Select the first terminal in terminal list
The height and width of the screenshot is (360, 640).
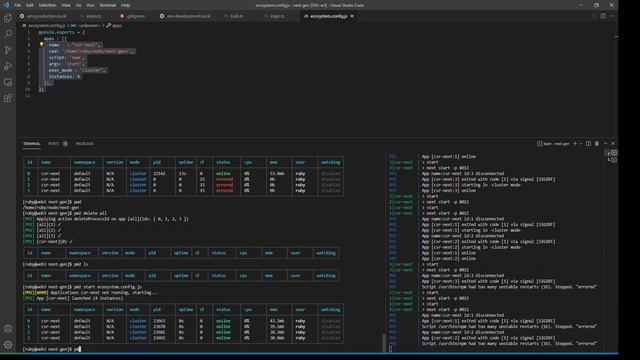coord(611,153)
